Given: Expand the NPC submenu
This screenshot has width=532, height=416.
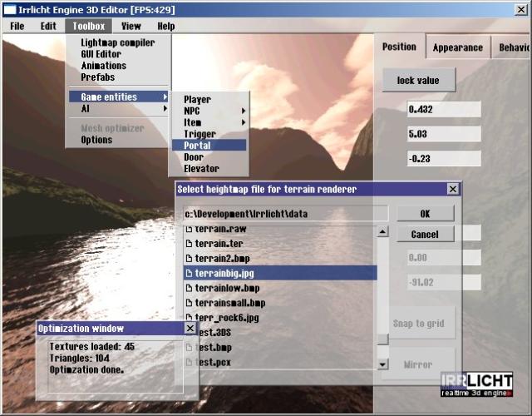Looking at the screenshot, I should pos(209,111).
